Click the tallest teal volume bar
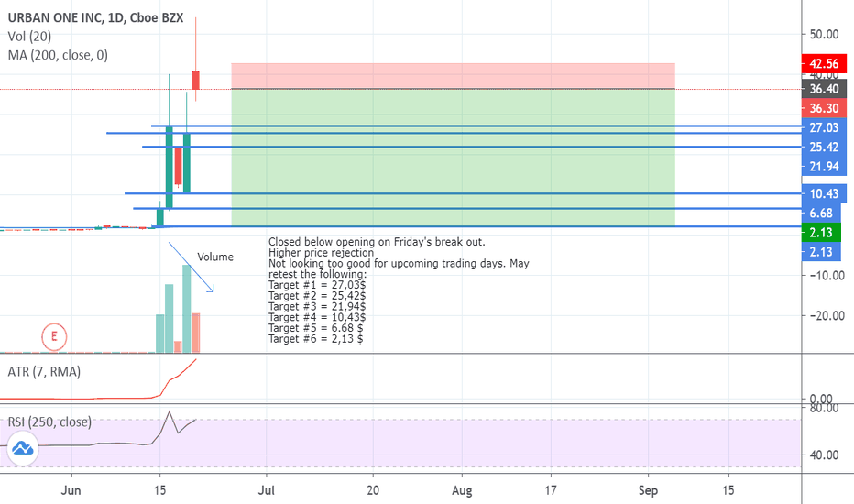 187,309
